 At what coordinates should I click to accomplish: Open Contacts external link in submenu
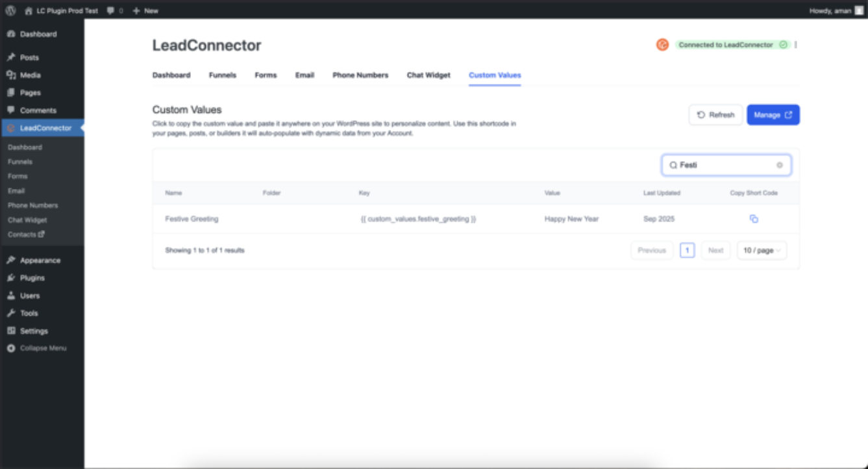[26, 234]
